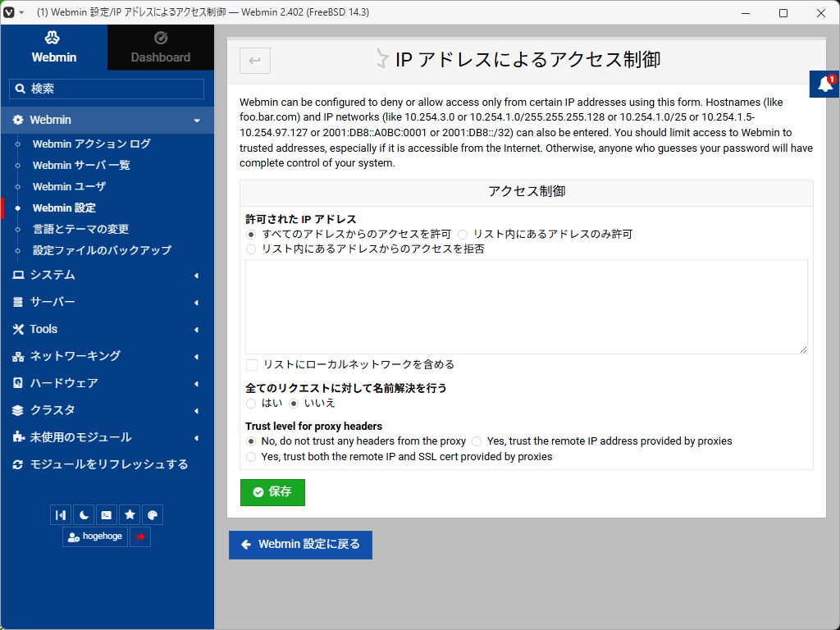The height and width of the screenshot is (630, 840).
Task: Click the dropdown arrow next to browser icon
Action: [22, 12]
